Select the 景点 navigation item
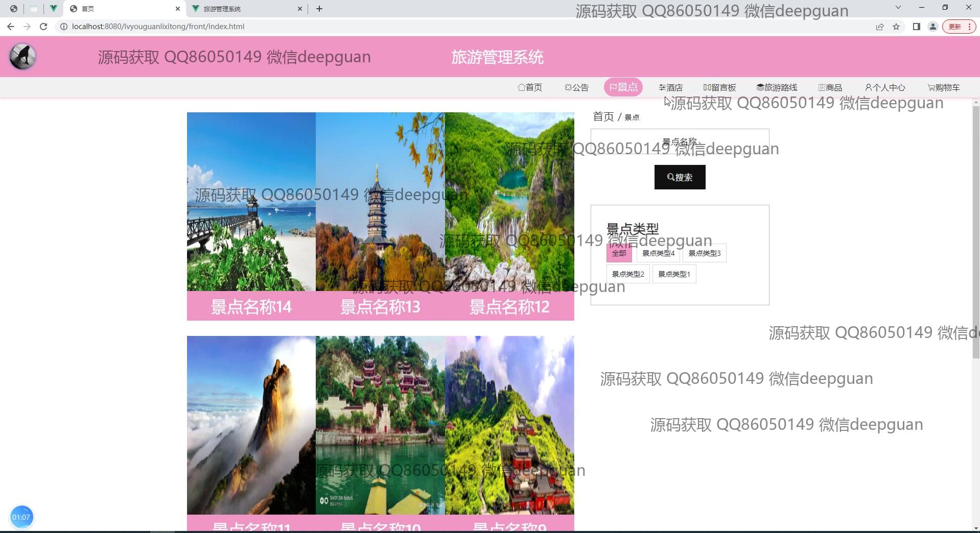 click(623, 87)
